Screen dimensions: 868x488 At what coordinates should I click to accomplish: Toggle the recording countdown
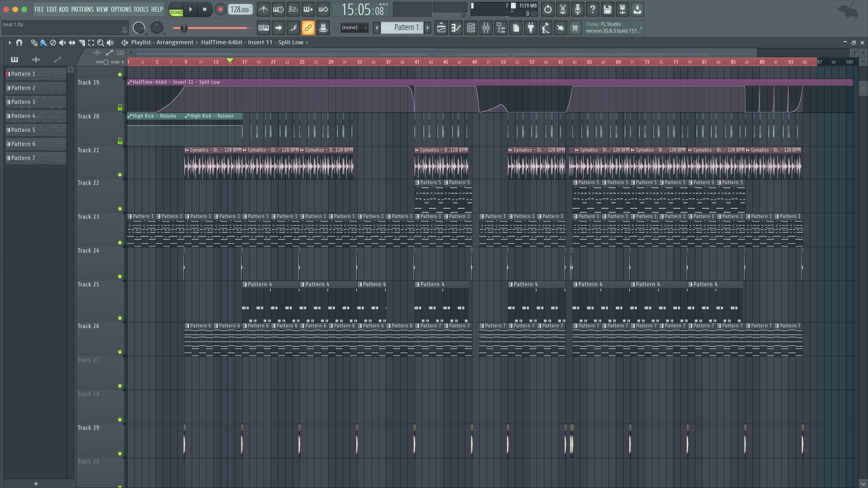tap(293, 9)
